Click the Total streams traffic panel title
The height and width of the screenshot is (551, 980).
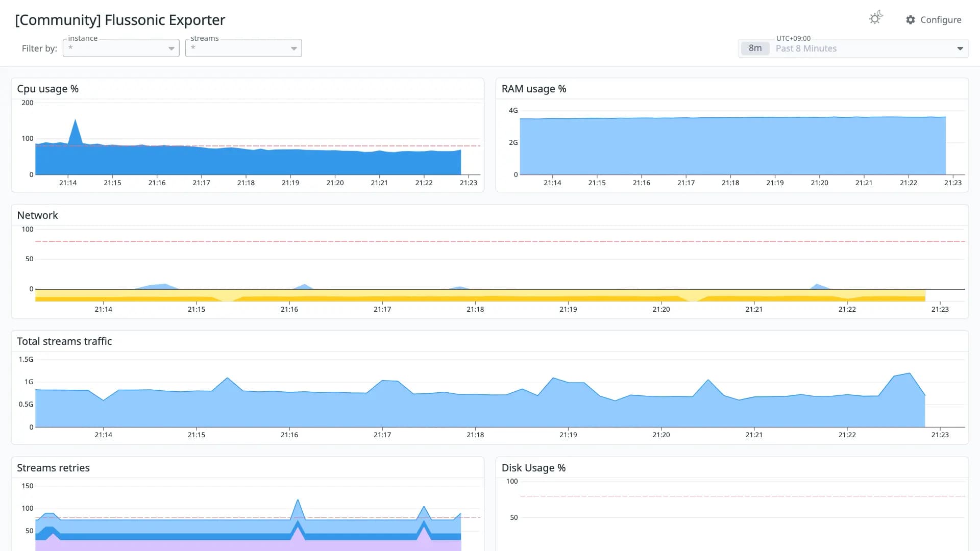point(64,341)
